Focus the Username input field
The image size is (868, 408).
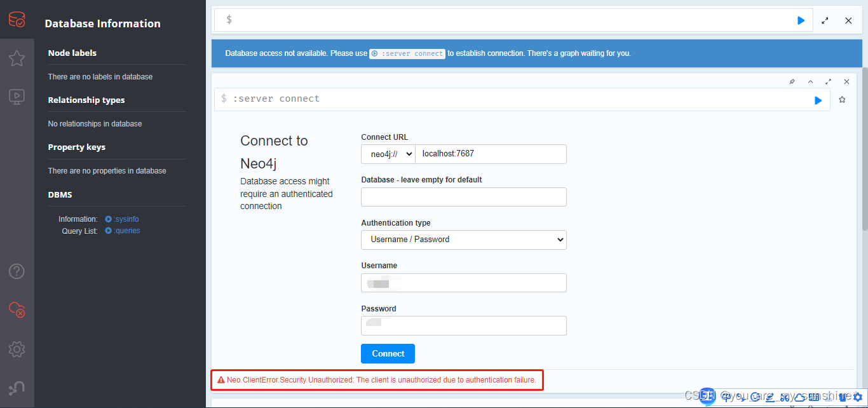[x=464, y=283]
